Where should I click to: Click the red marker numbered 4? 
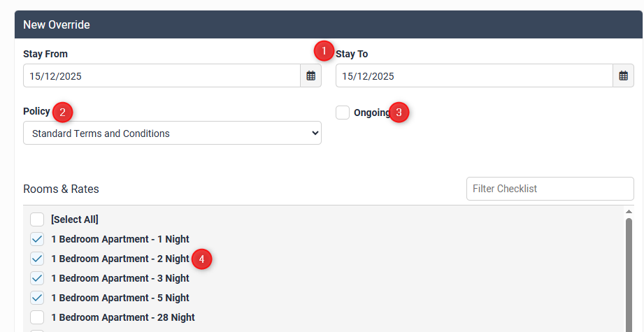[x=201, y=259]
